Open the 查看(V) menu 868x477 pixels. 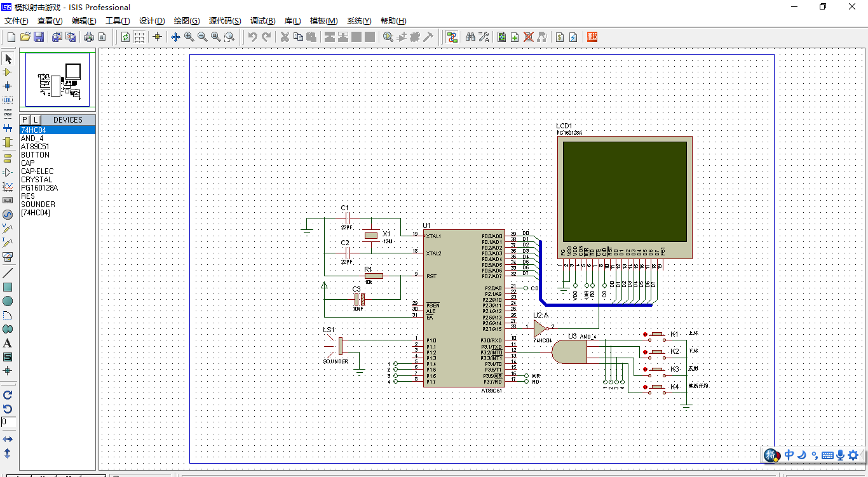(x=50, y=21)
